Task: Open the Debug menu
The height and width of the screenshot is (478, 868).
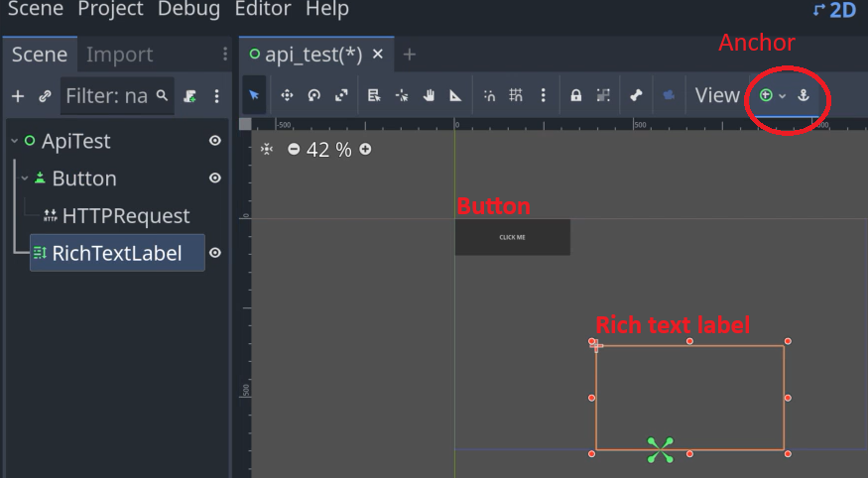Action: pyautogui.click(x=188, y=9)
